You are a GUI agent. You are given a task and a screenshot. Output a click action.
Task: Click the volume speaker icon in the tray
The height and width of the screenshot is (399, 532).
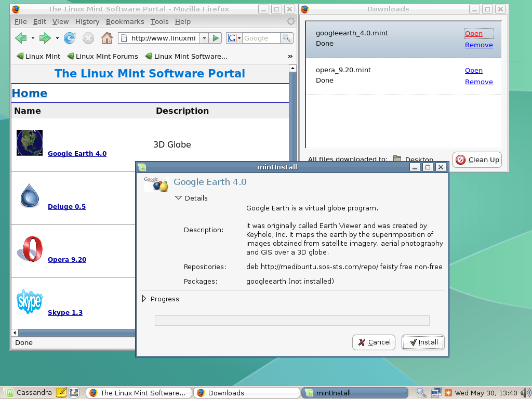[525, 393]
